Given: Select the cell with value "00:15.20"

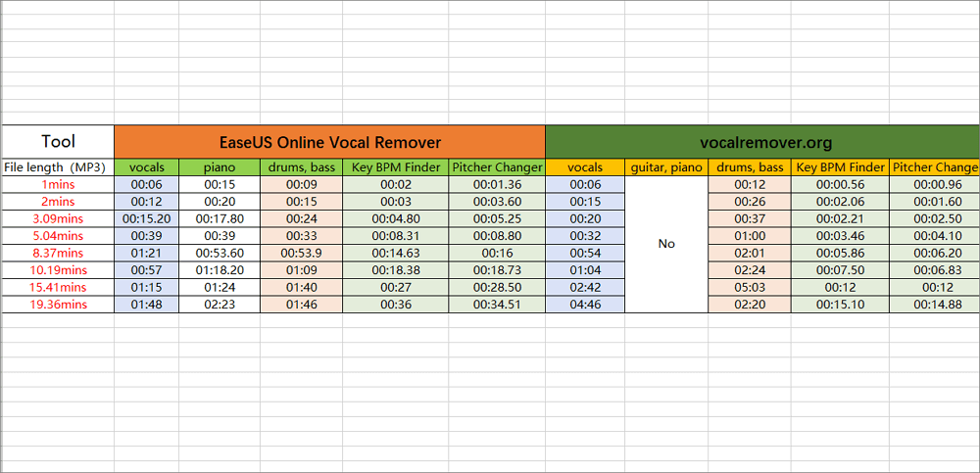Looking at the screenshot, I should click(147, 218).
